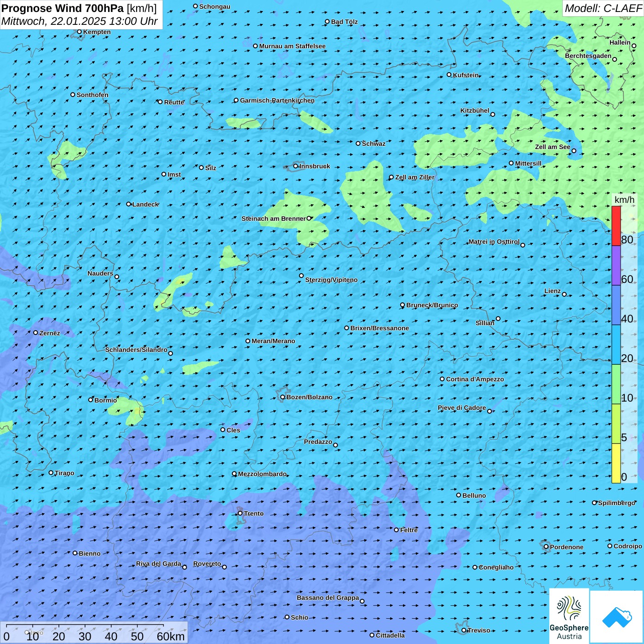Select the Zell am See label
This screenshot has height=644, width=644.
(x=552, y=147)
